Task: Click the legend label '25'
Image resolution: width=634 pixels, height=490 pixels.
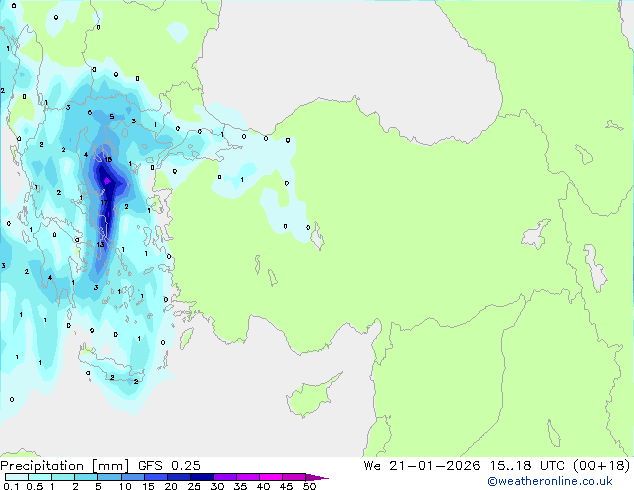Action: (194, 486)
